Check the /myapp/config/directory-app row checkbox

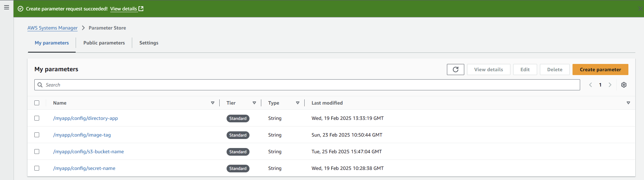[37, 118]
